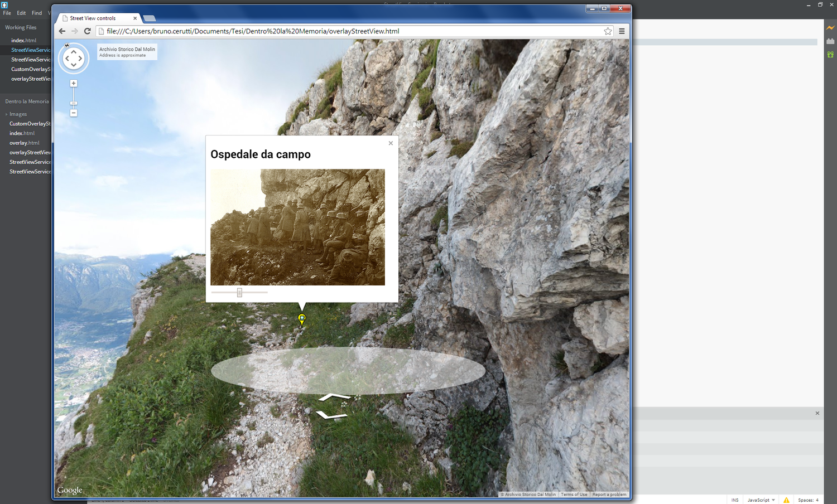This screenshot has height=504, width=837.
Task: Open CustomOverlaySt file in project tree
Action: pyautogui.click(x=30, y=124)
